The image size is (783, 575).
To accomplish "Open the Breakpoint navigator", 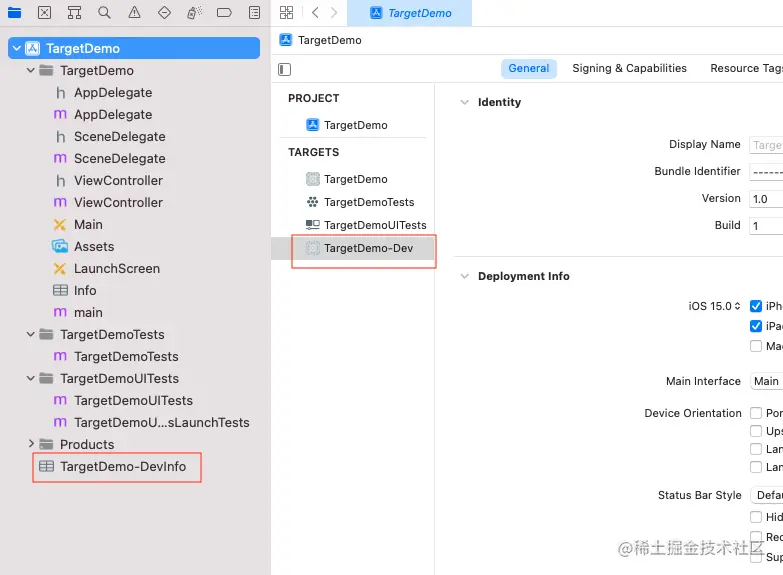I will 224,12.
